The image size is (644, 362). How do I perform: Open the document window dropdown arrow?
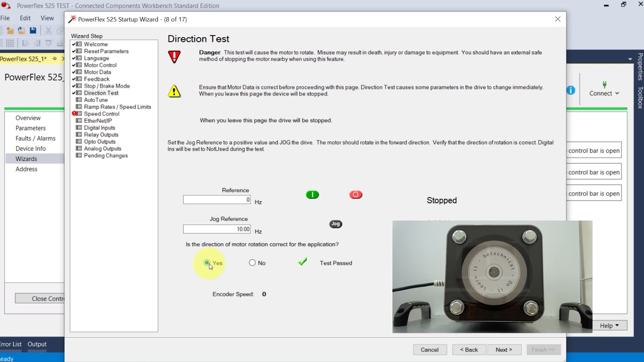630,59
